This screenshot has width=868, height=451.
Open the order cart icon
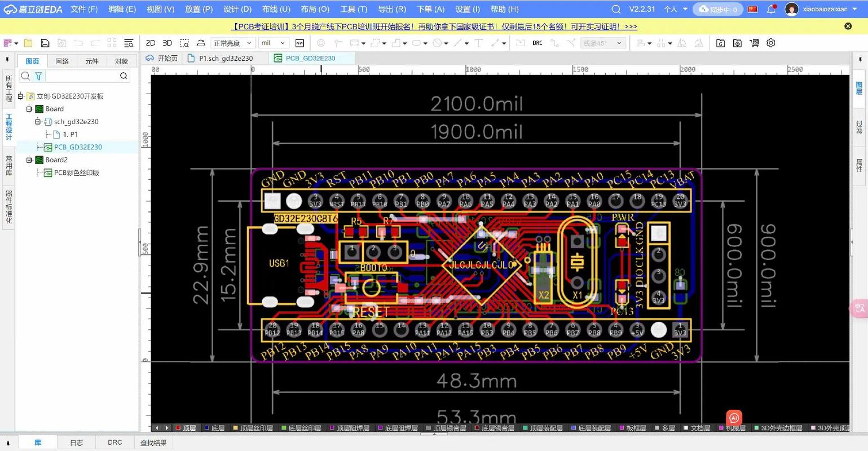pos(754,43)
